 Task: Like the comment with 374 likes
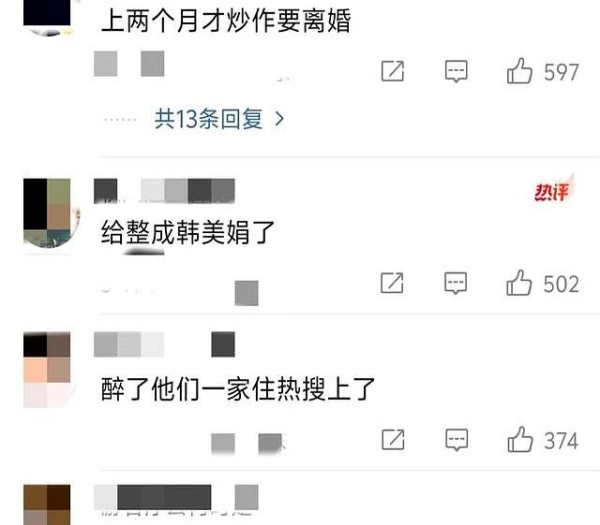(x=520, y=439)
